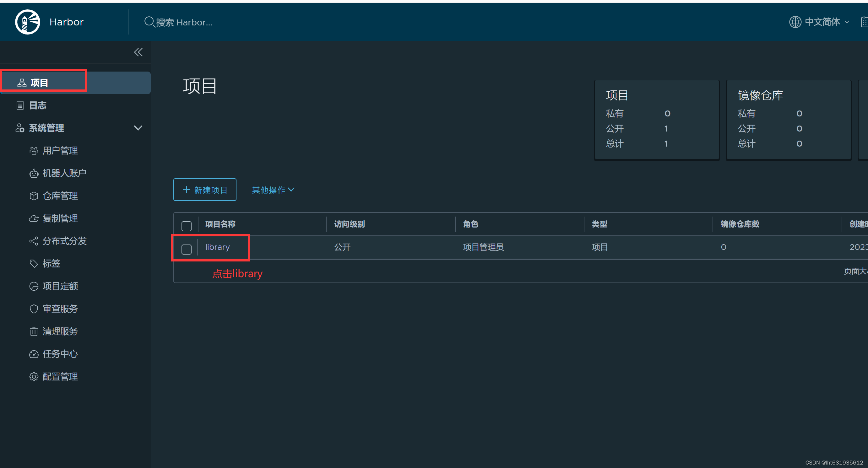Screen dimensions: 868x468
Task: Click the 复制管理 cloud icon
Action: (34, 218)
